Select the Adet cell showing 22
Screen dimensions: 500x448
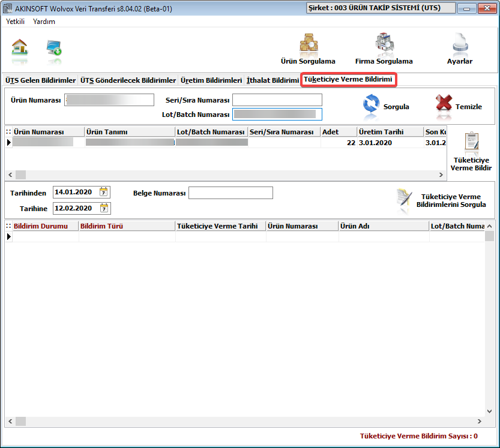(339, 142)
